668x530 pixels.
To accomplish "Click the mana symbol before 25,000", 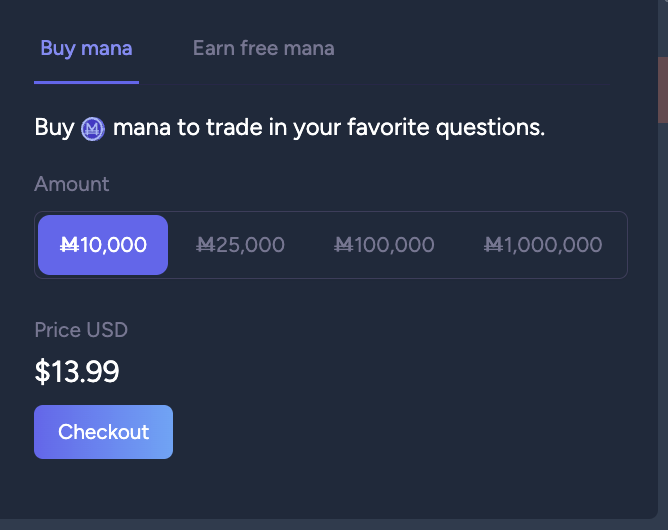I will pyautogui.click(x=206, y=245).
